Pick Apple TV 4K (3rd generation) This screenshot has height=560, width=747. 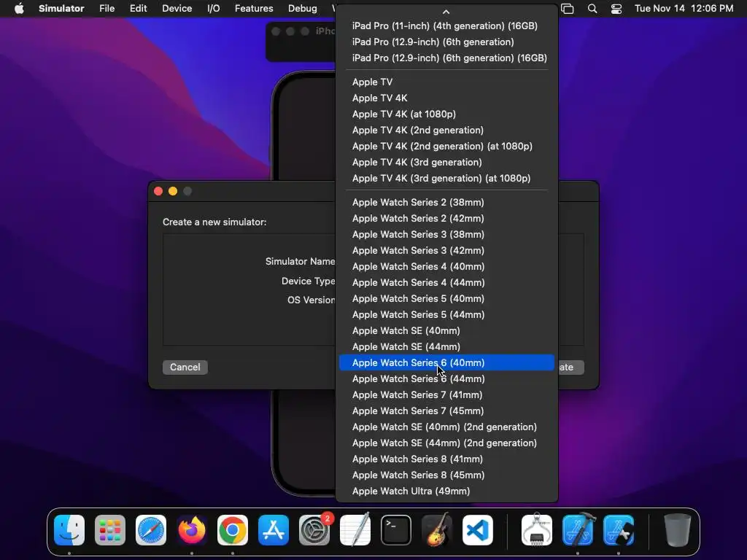coord(447,163)
